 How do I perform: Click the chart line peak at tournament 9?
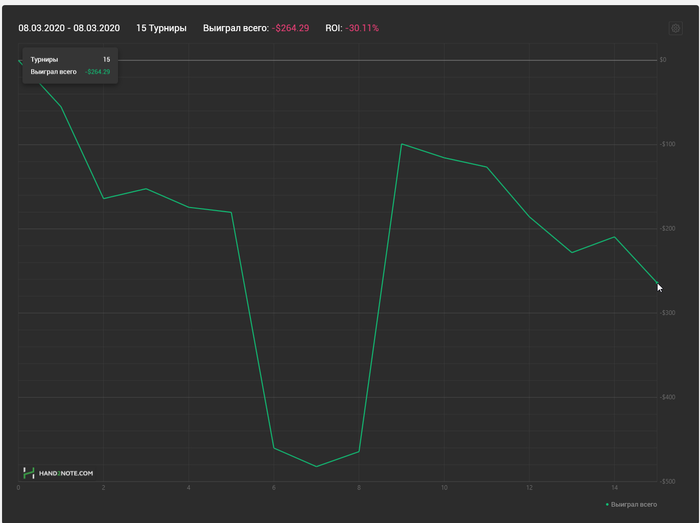(402, 144)
